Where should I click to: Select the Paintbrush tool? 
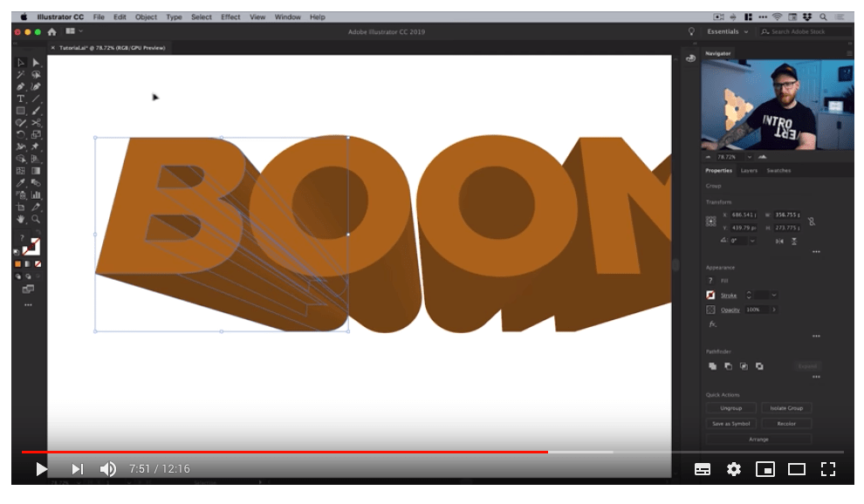(x=36, y=111)
